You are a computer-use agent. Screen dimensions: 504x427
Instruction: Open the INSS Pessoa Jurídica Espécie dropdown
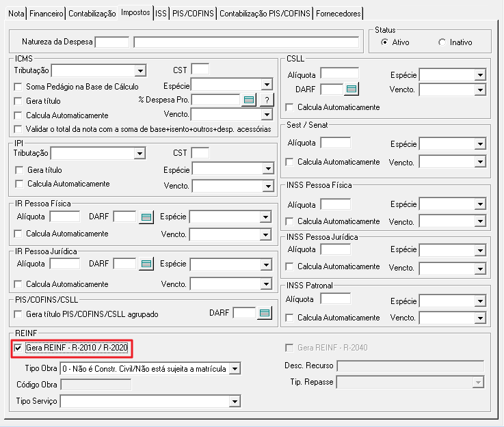coord(480,250)
